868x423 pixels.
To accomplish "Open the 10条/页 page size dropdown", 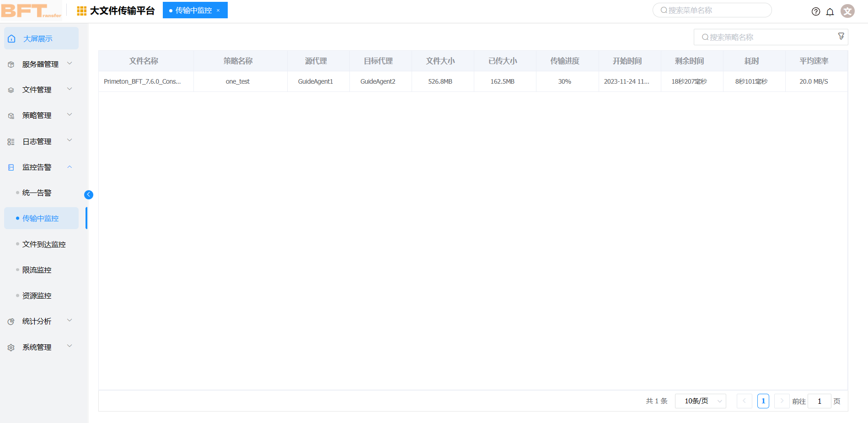I will (701, 401).
